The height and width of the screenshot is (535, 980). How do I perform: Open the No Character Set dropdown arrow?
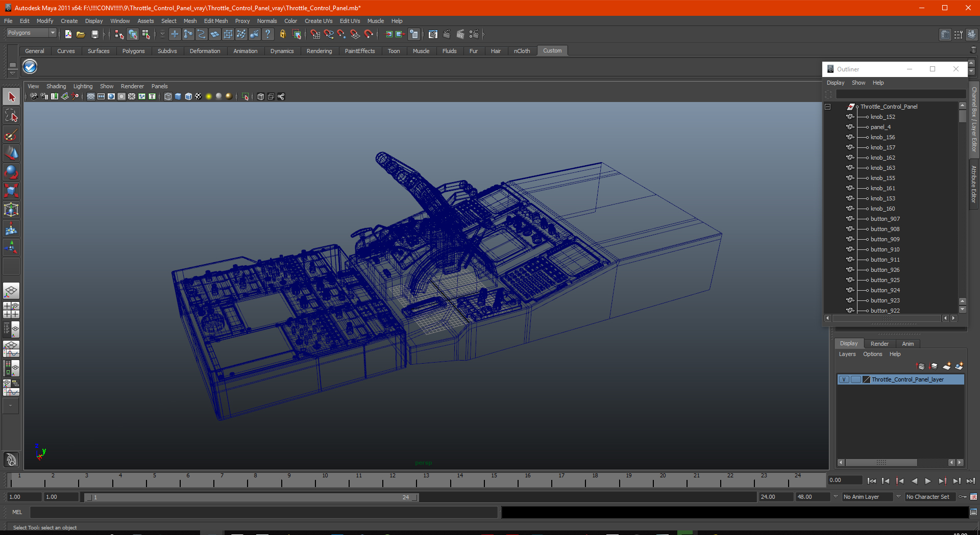coord(898,496)
